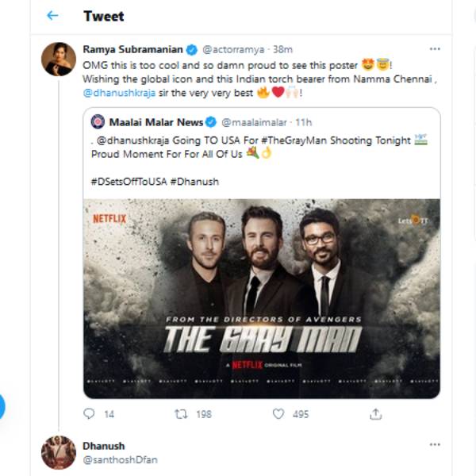Click the Tweet page heading
Image resolution: width=476 pixels, height=476 pixels.
tap(103, 16)
